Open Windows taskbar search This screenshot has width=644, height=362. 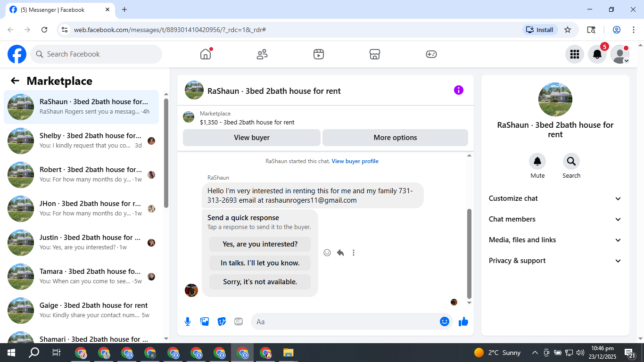click(x=34, y=353)
